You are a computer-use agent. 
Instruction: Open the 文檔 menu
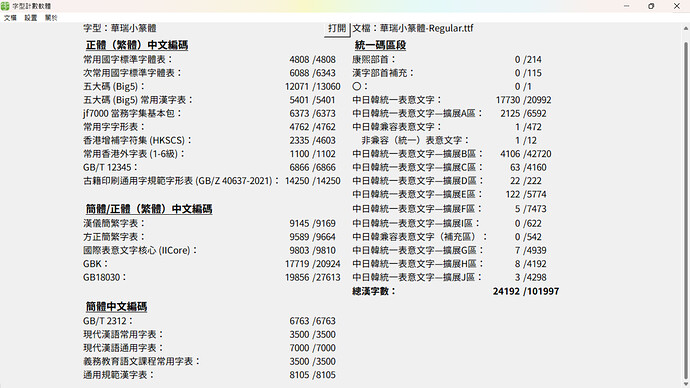coord(10,18)
